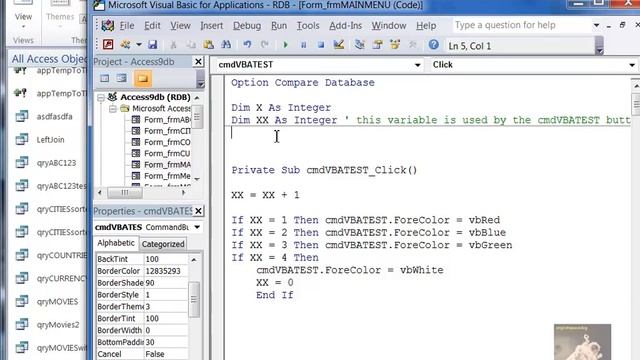Click the 'Type a question for help' box
The width and height of the screenshot is (640, 360).
click(522, 25)
